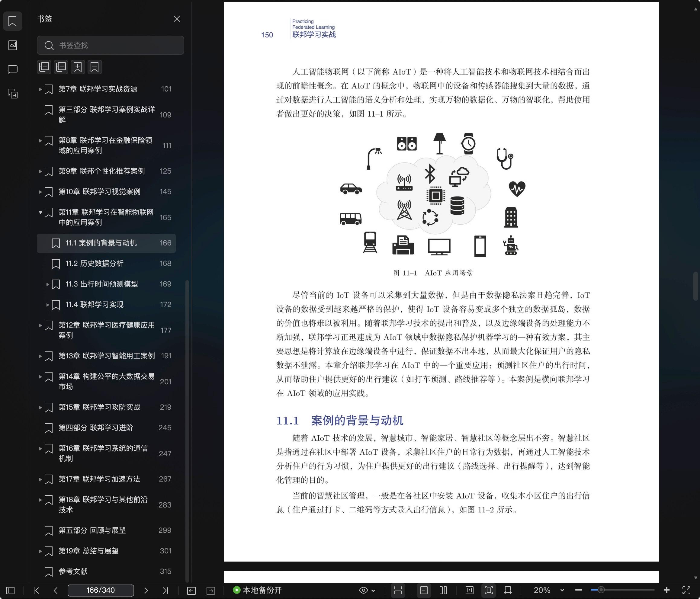The height and width of the screenshot is (599, 700).
Task: Collapse all bookmarks icon
Action: pyautogui.click(x=61, y=67)
